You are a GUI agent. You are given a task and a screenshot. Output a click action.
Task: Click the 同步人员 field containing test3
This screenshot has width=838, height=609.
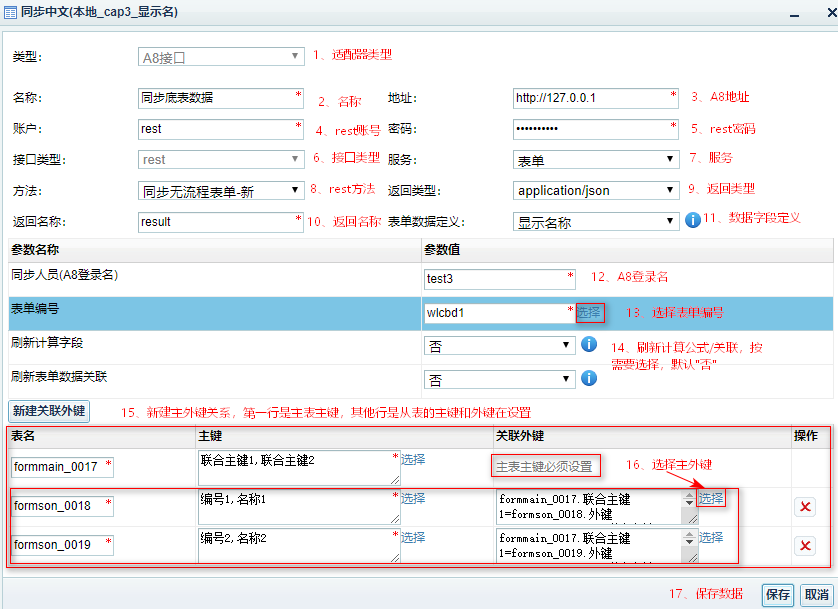497,279
